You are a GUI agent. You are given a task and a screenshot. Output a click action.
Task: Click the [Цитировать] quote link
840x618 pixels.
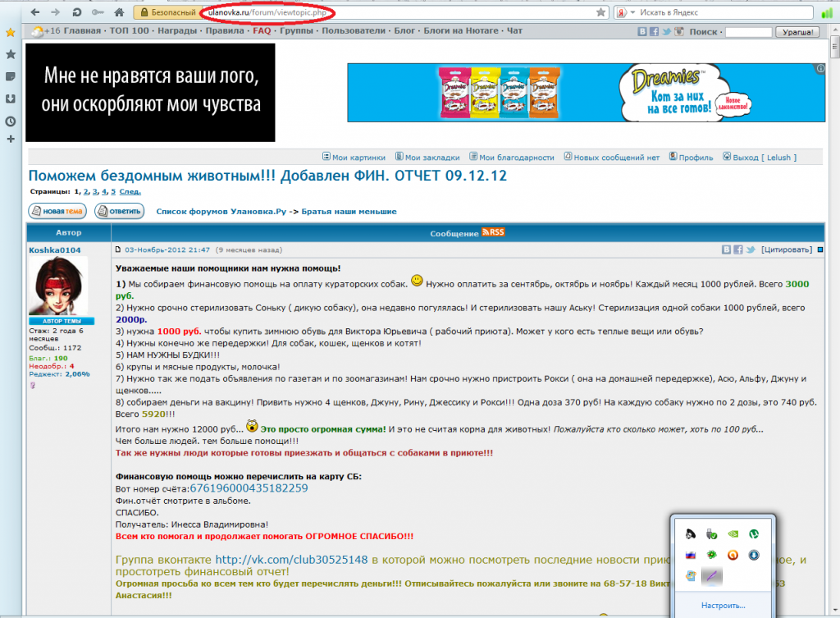(x=787, y=249)
